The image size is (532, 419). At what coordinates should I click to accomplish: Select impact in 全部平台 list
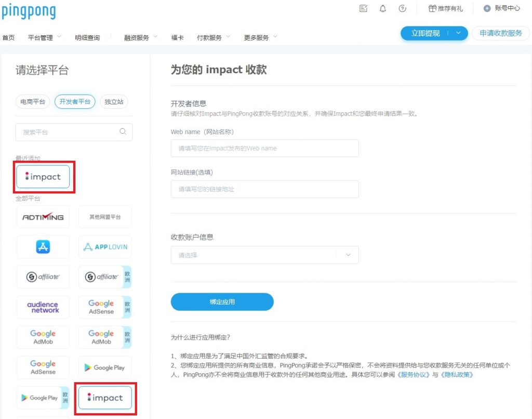[105, 398]
